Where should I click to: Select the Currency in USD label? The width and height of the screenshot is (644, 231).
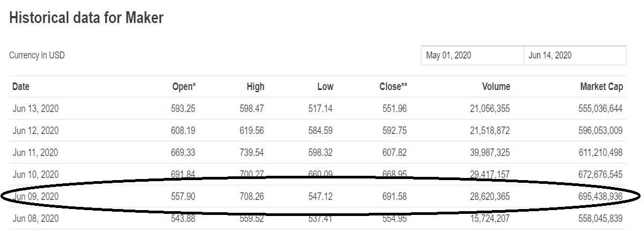[37, 55]
